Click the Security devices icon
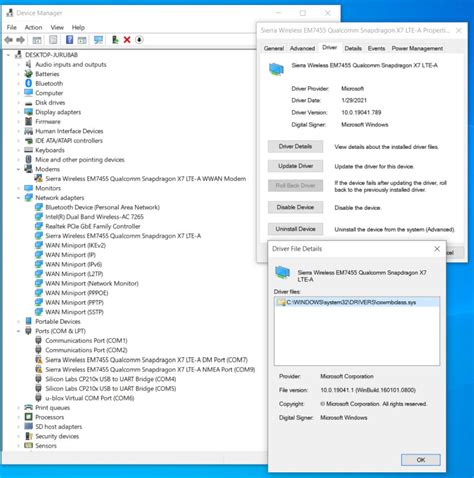The height and width of the screenshot is (478, 474). 29,436
